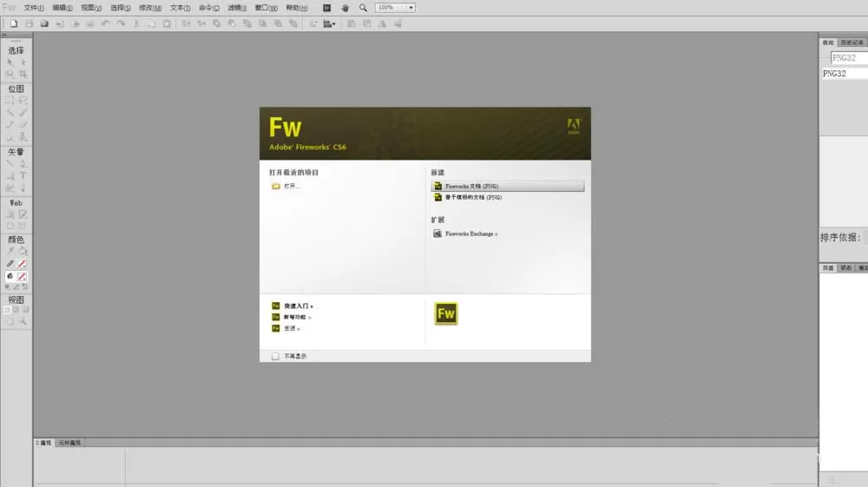Open the 修改 (Modify) menu
The image size is (868, 487).
[150, 8]
